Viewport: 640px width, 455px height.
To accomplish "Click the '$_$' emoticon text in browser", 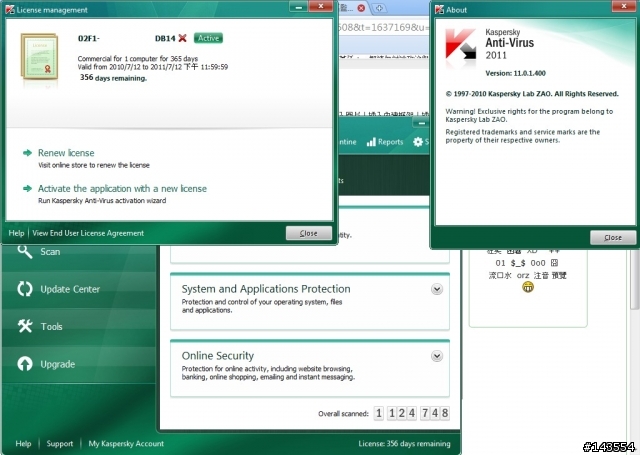I will pos(518,263).
